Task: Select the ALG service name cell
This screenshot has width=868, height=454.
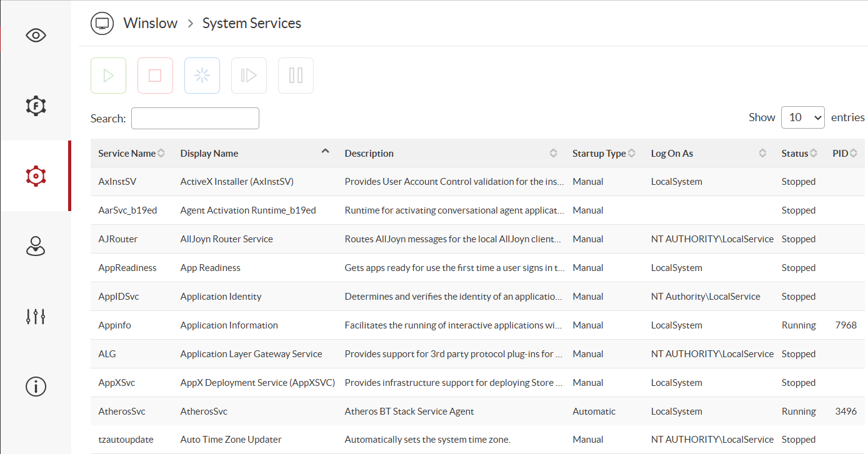Action: [107, 354]
